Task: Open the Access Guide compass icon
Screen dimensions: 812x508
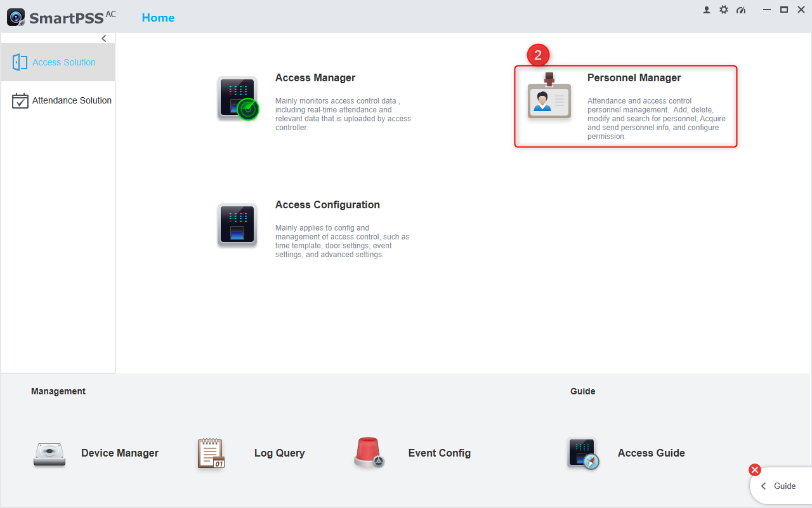Action: click(x=583, y=454)
